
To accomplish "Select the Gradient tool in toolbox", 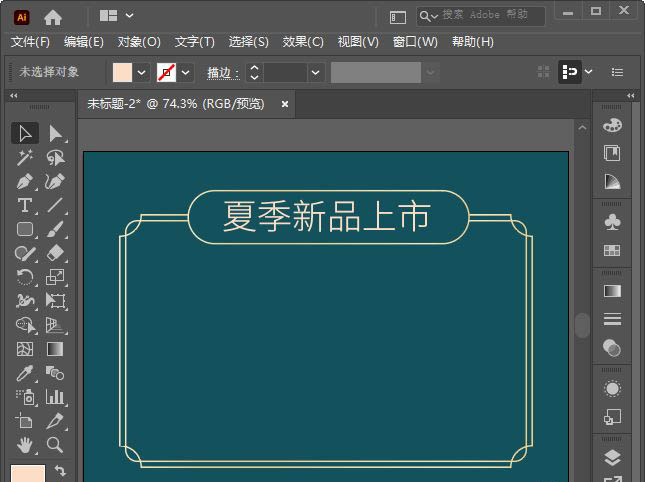I will coord(56,349).
